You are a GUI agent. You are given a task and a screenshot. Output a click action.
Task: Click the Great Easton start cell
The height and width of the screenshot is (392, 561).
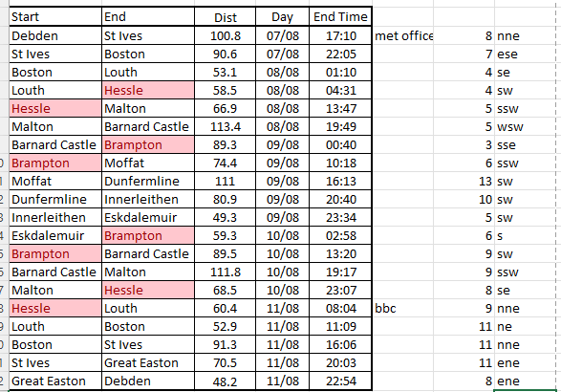pyautogui.click(x=55, y=381)
